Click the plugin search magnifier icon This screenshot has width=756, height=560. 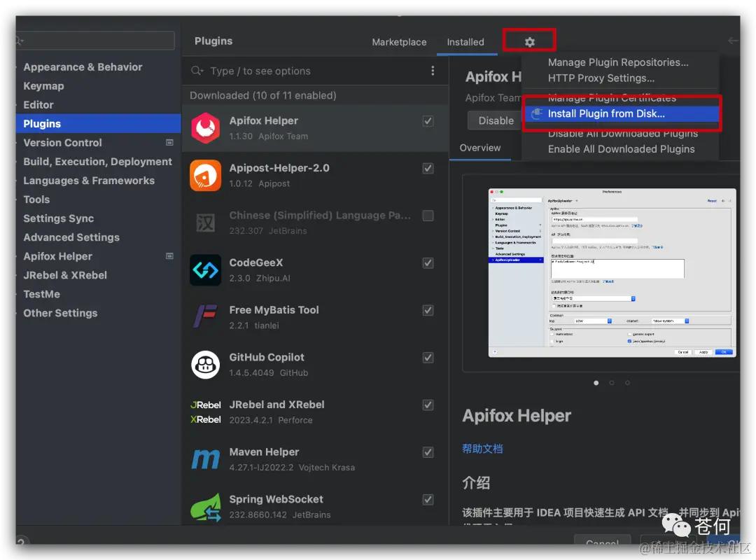point(197,71)
